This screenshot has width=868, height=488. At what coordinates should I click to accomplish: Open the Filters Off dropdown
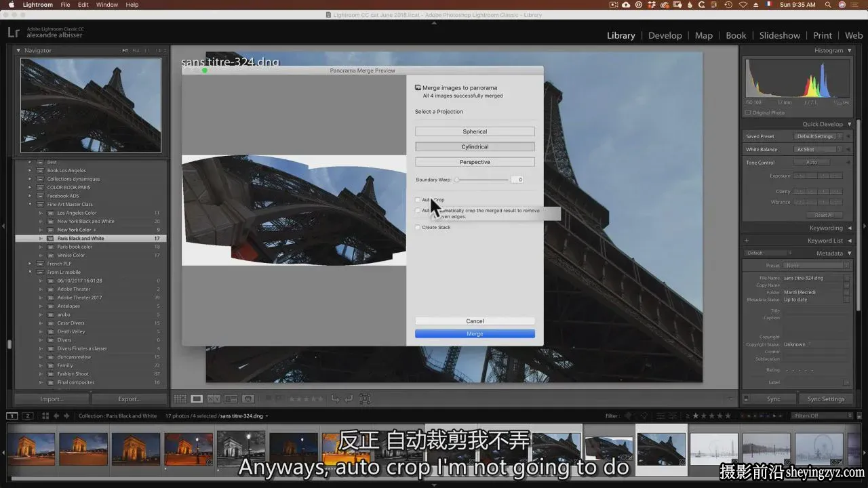[822, 415]
